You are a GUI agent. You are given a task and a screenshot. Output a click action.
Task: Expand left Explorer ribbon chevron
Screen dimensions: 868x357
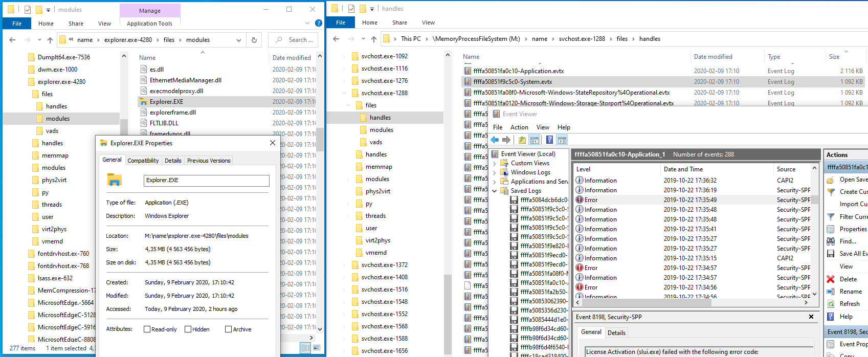coord(307,23)
